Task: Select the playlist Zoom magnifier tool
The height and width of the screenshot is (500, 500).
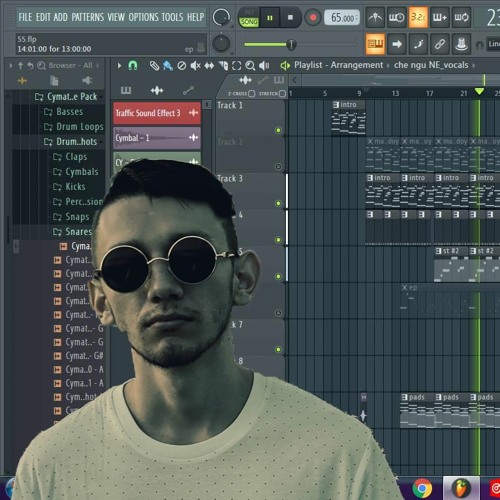Action: [x=250, y=66]
